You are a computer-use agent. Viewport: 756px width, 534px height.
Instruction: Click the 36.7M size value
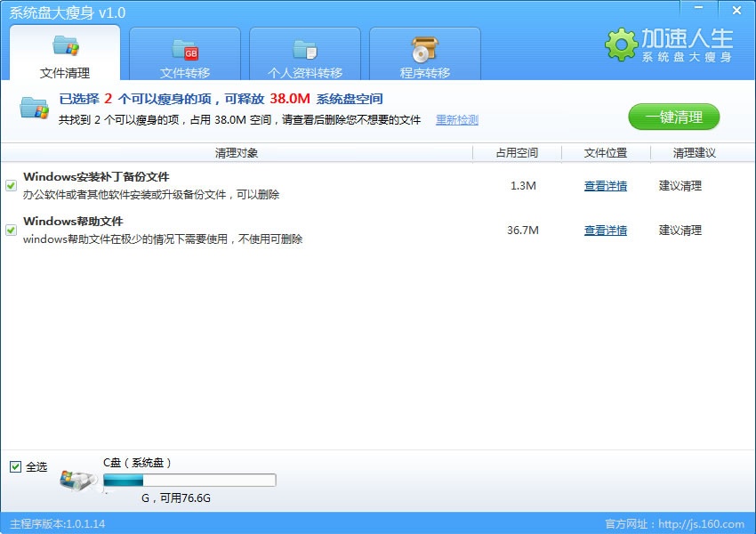523,231
